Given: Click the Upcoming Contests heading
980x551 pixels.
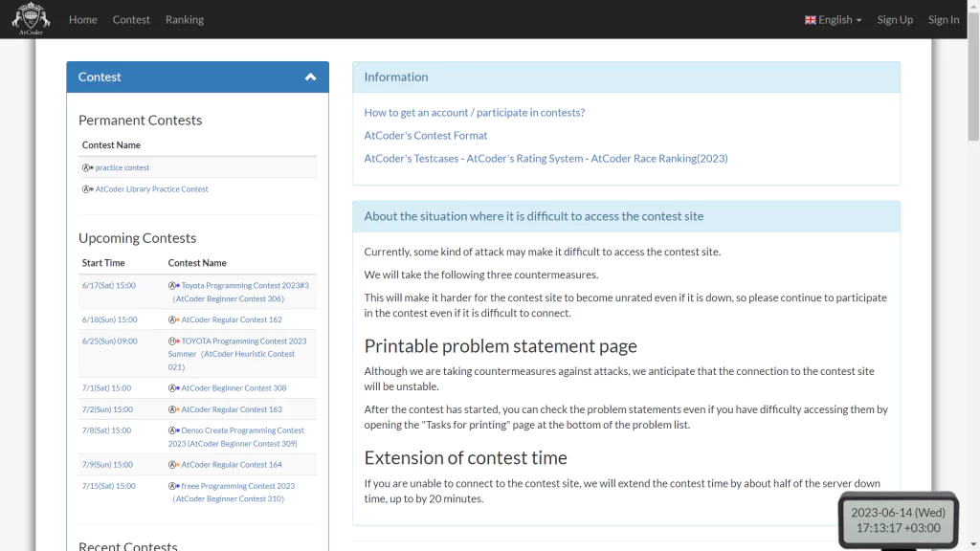Looking at the screenshot, I should tap(137, 238).
